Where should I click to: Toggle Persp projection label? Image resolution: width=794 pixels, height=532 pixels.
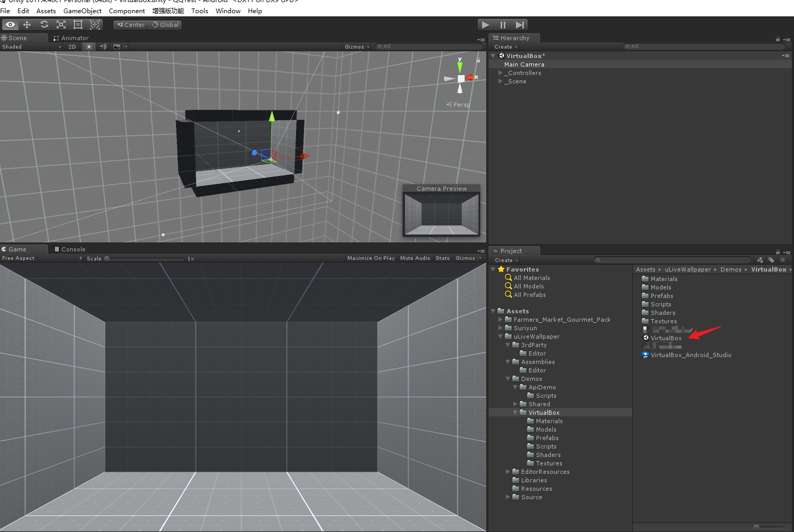click(458, 105)
